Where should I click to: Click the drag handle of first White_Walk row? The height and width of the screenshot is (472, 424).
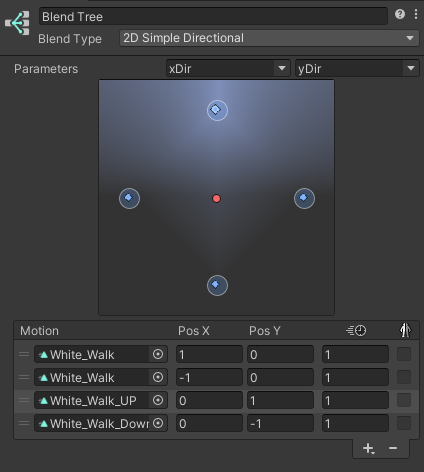point(24,354)
